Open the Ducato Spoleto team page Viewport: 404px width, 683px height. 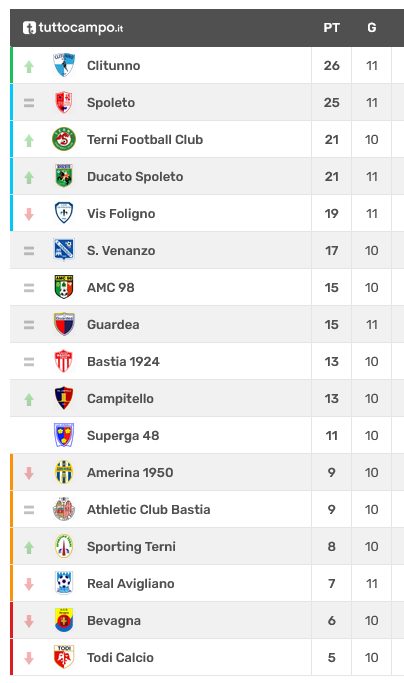click(135, 176)
